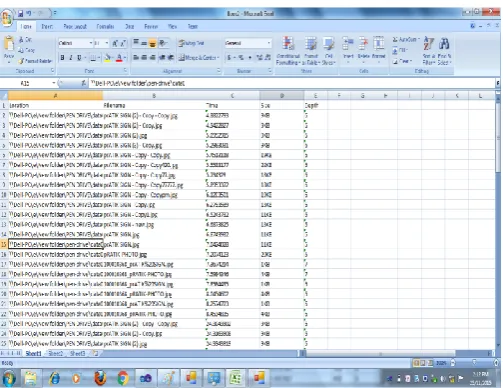This screenshot has width=503, height=388.
Task: Click the Orientation text-angle icon
Action: [x=163, y=43]
